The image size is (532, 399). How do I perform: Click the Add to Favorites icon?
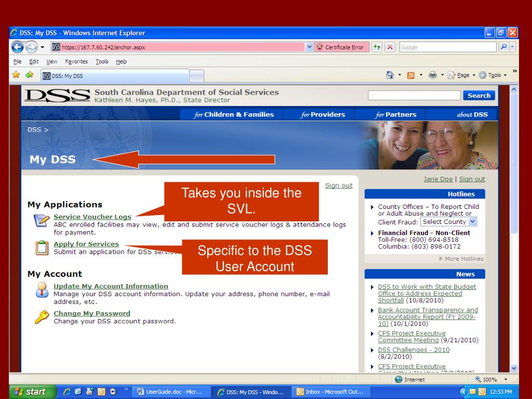click(30, 75)
